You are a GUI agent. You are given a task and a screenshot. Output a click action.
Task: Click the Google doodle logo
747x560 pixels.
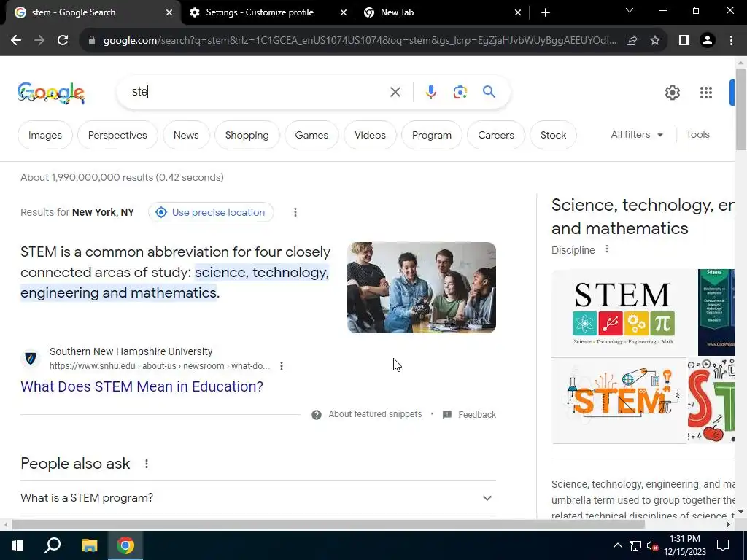click(51, 93)
